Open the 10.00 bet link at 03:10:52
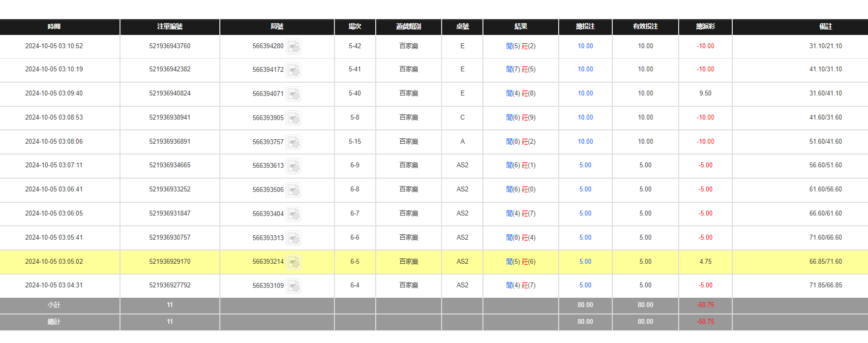The image size is (868, 343). [585, 46]
